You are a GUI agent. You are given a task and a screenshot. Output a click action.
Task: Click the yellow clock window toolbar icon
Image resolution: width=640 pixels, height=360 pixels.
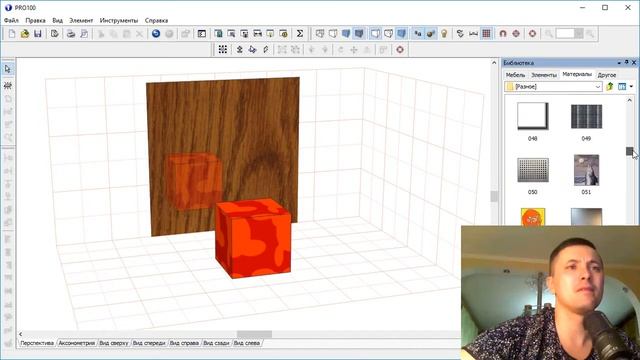[284, 34]
